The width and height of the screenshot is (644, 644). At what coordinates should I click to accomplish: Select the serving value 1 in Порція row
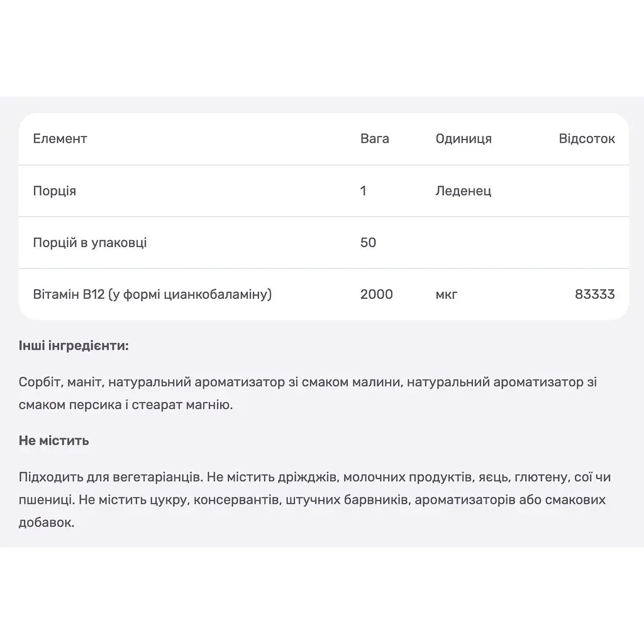[x=363, y=191]
